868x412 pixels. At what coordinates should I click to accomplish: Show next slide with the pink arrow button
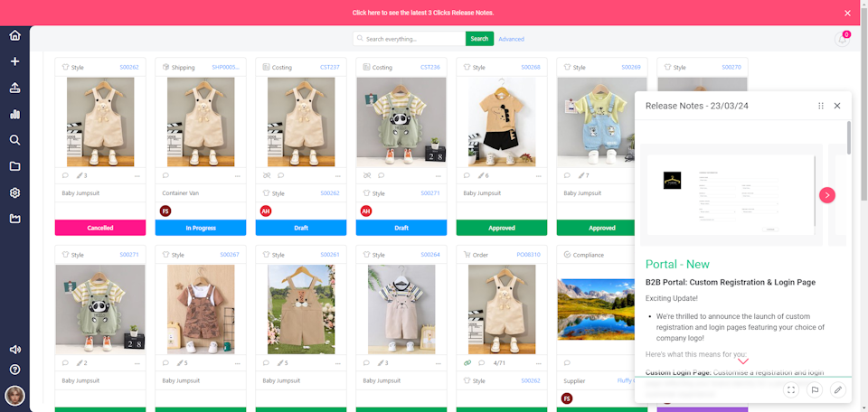[827, 195]
